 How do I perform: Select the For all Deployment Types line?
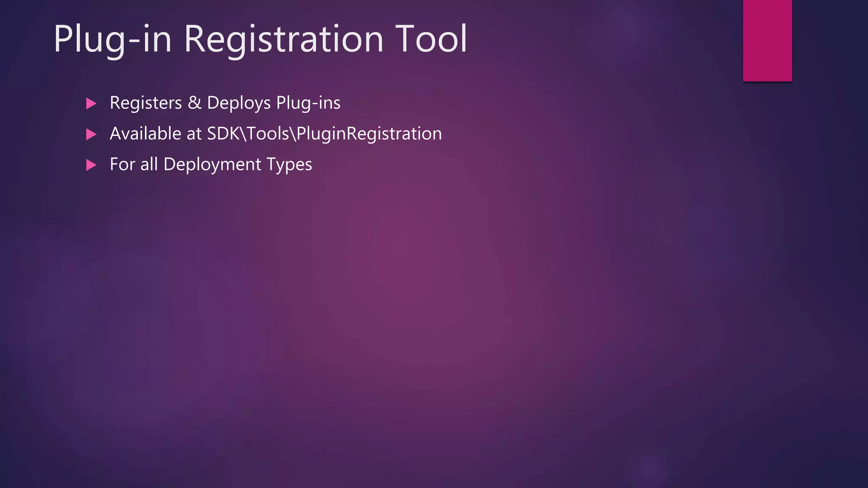pos(211,164)
